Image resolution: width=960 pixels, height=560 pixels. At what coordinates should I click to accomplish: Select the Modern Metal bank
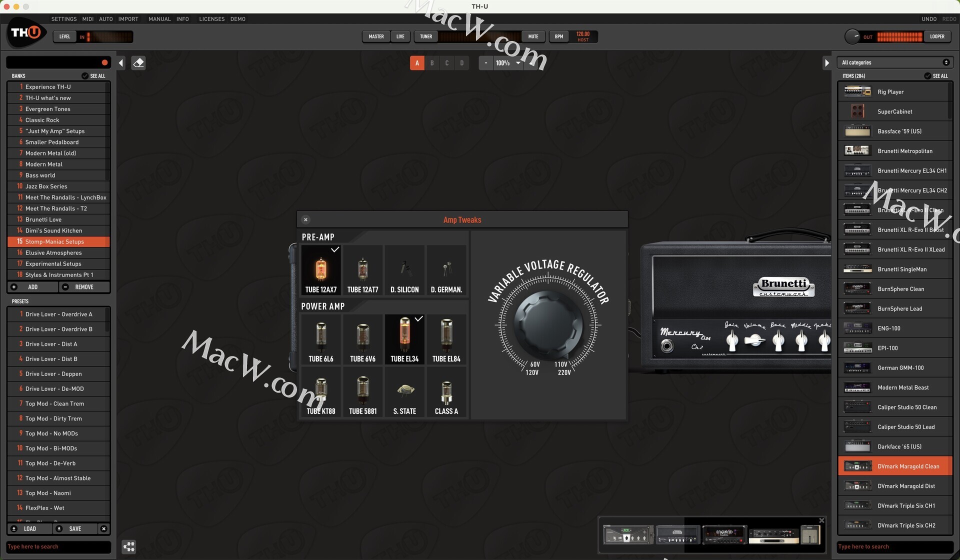pos(58,164)
